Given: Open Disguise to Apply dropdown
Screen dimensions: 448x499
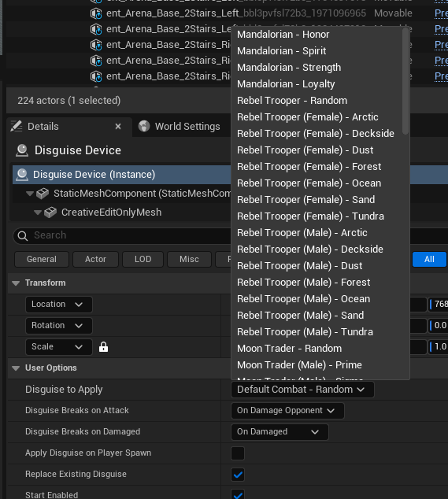Looking at the screenshot, I should tap(302, 390).
